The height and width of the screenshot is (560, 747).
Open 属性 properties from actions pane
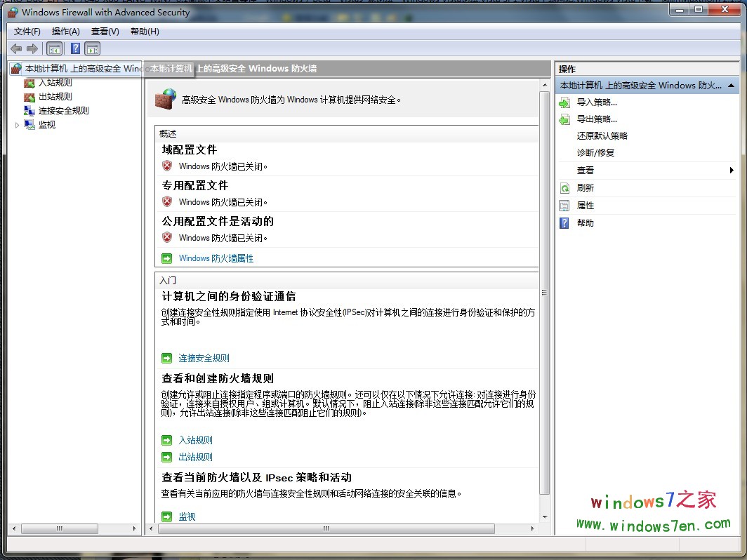585,206
